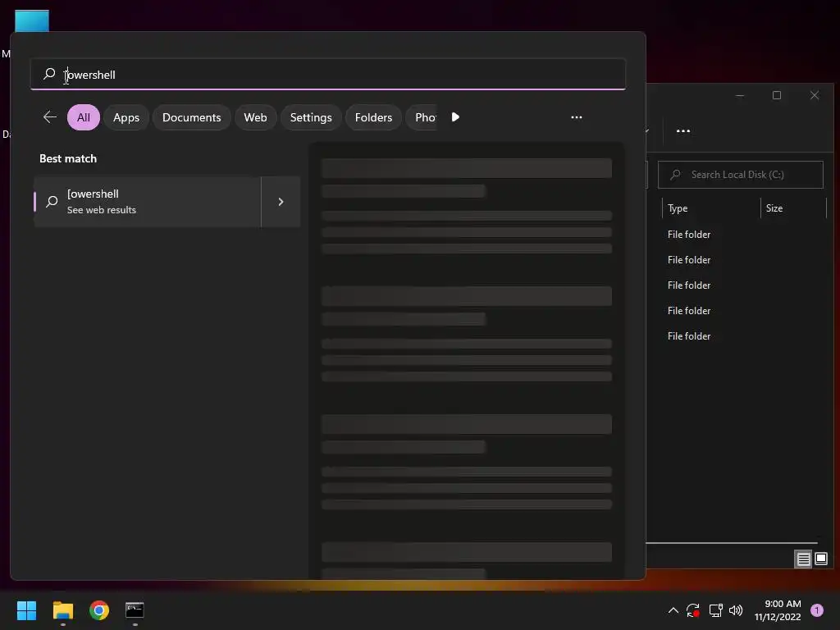Viewport: 840px width, 630px height.
Task: Open the volume speaker tray icon
Action: [736, 610]
